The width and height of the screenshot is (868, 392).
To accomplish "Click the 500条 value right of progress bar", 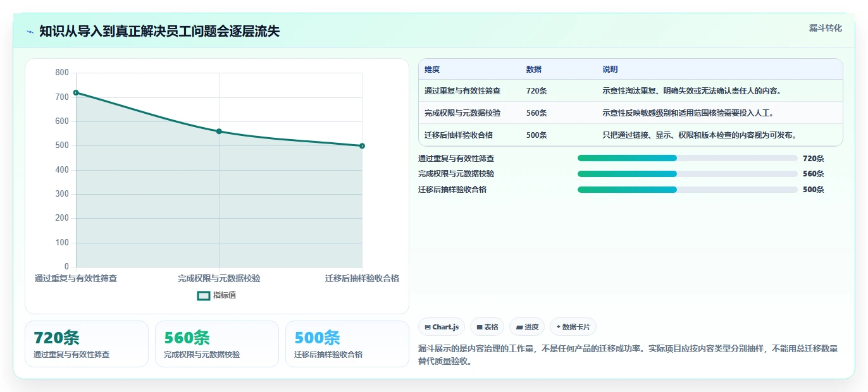I will [813, 190].
